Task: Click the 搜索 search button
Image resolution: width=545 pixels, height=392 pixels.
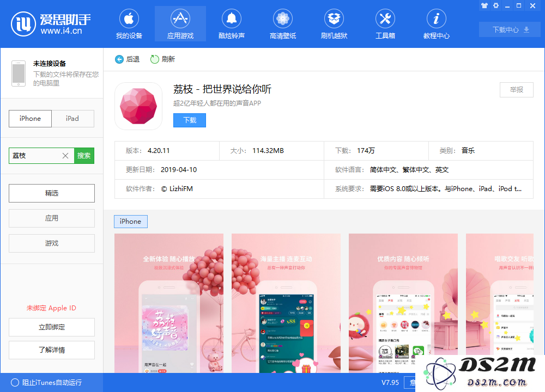Action: coord(84,156)
